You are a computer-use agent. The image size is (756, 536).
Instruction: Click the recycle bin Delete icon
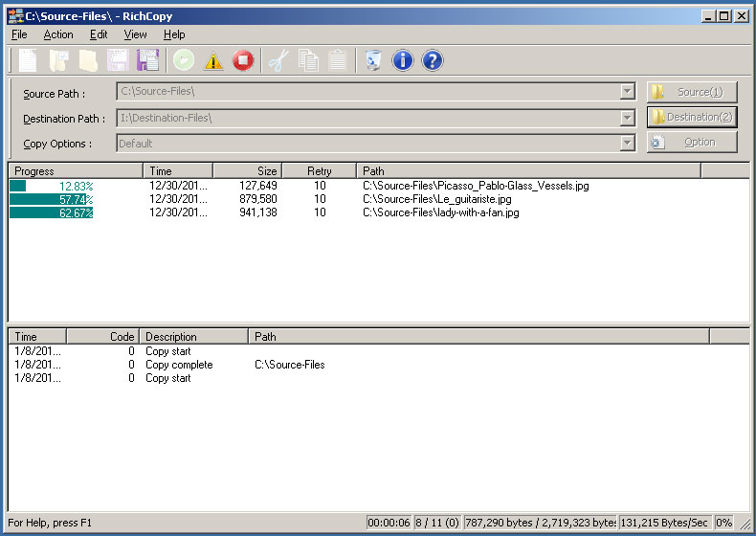click(x=373, y=61)
